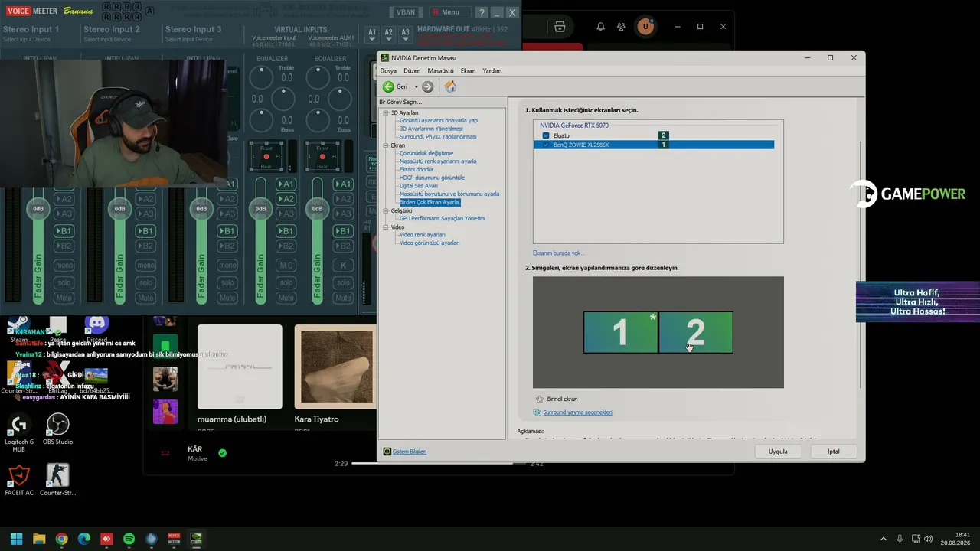Click the Voicemeeter Input Treble EQ knob
Image resolution: width=980 pixels, height=551 pixels.
click(261, 77)
